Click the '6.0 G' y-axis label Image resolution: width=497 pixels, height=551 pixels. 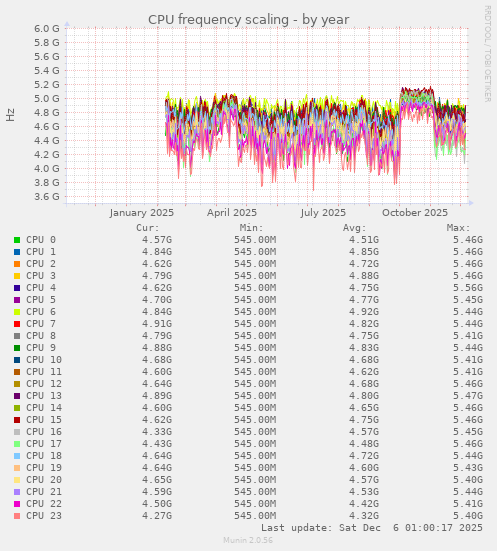47,28
